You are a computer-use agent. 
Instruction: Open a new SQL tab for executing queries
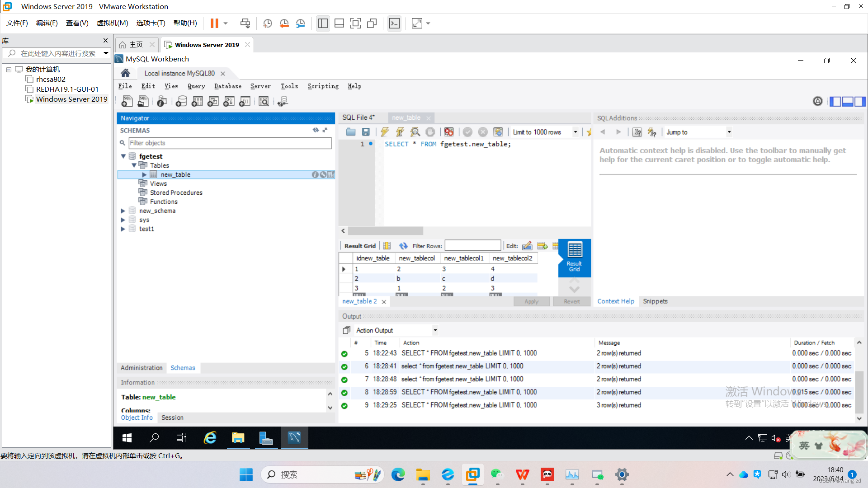[x=127, y=101]
